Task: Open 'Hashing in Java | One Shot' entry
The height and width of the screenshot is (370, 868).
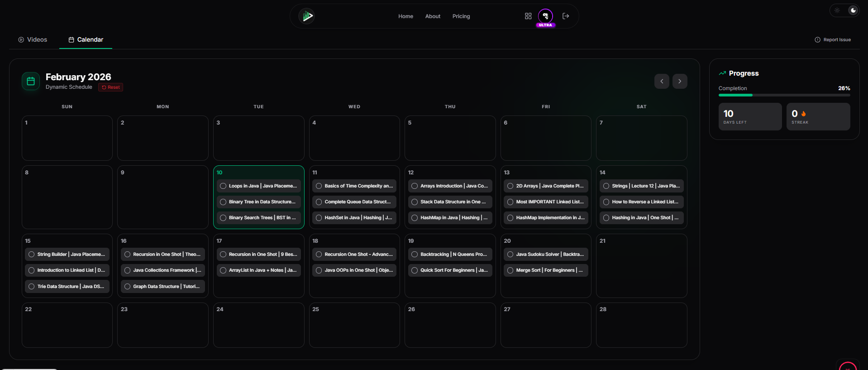Action: point(642,218)
